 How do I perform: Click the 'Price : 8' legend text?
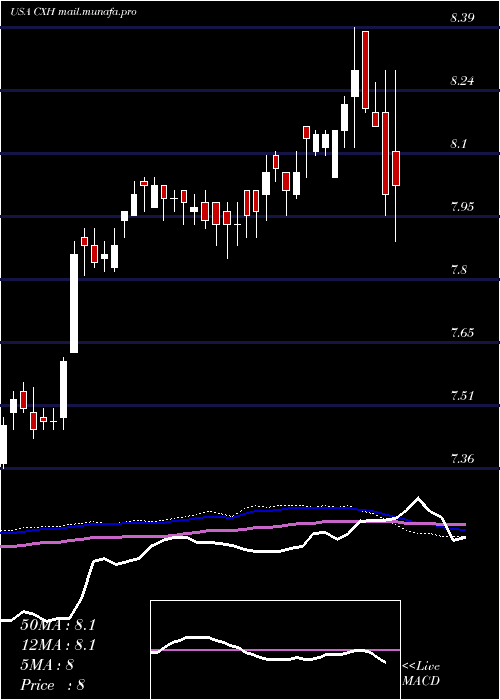(53, 685)
